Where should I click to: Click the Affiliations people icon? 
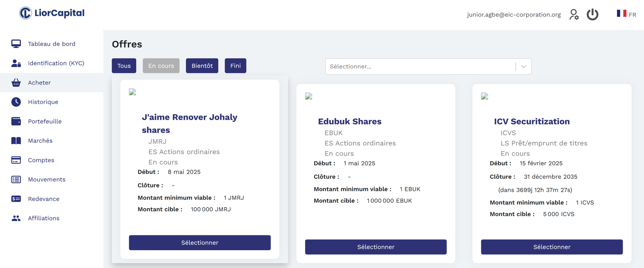click(16, 218)
